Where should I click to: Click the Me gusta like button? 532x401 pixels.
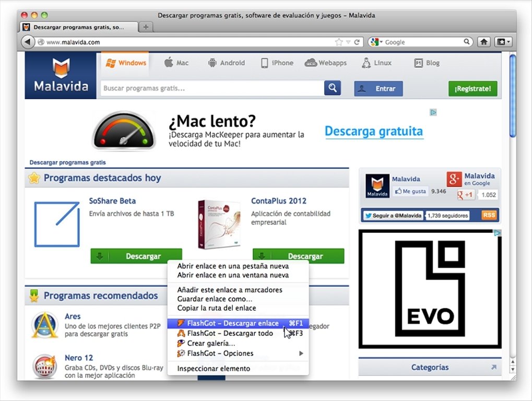[410, 191]
